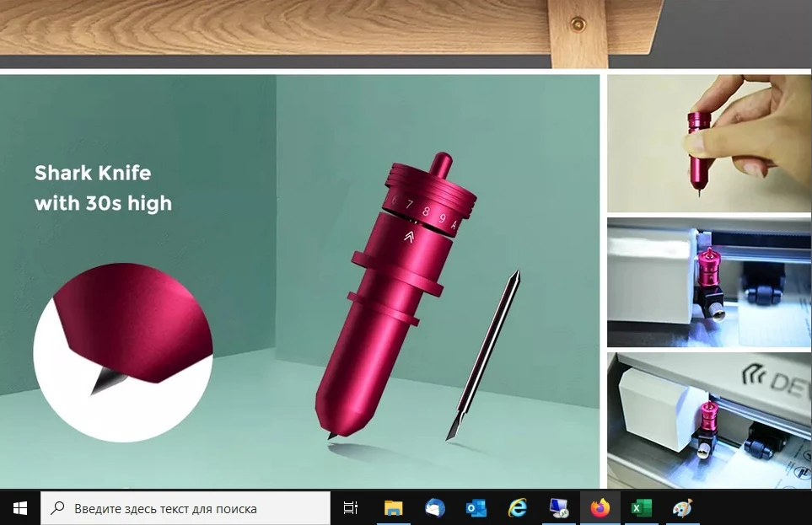Launch Internet Explorer from the taskbar

click(518, 508)
